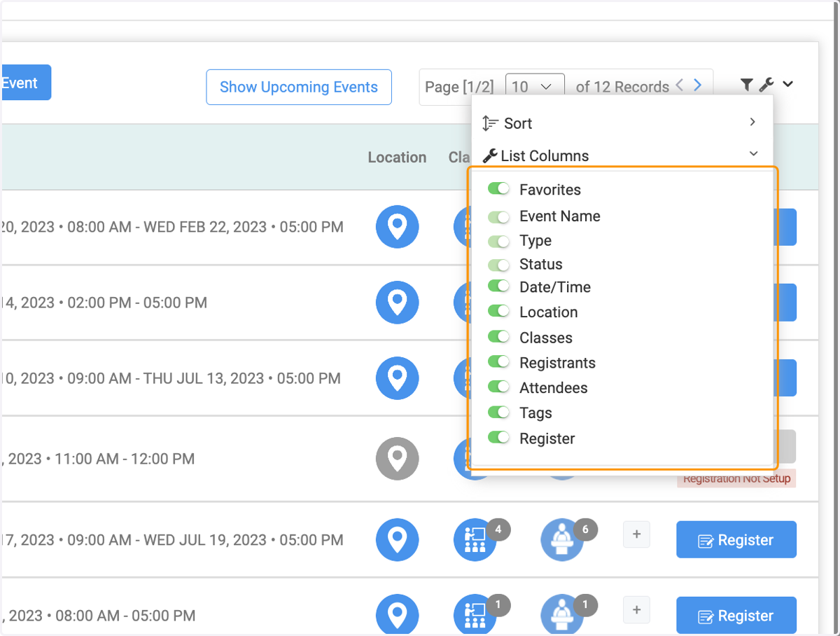Open registrants icon in 08:00 AM - 05:00 PM row
Viewport: 840px width, 636px height.
tap(562, 616)
